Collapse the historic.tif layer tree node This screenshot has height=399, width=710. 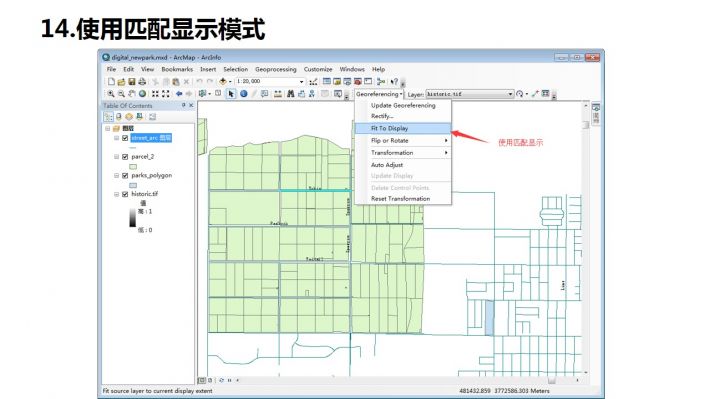pos(116,194)
